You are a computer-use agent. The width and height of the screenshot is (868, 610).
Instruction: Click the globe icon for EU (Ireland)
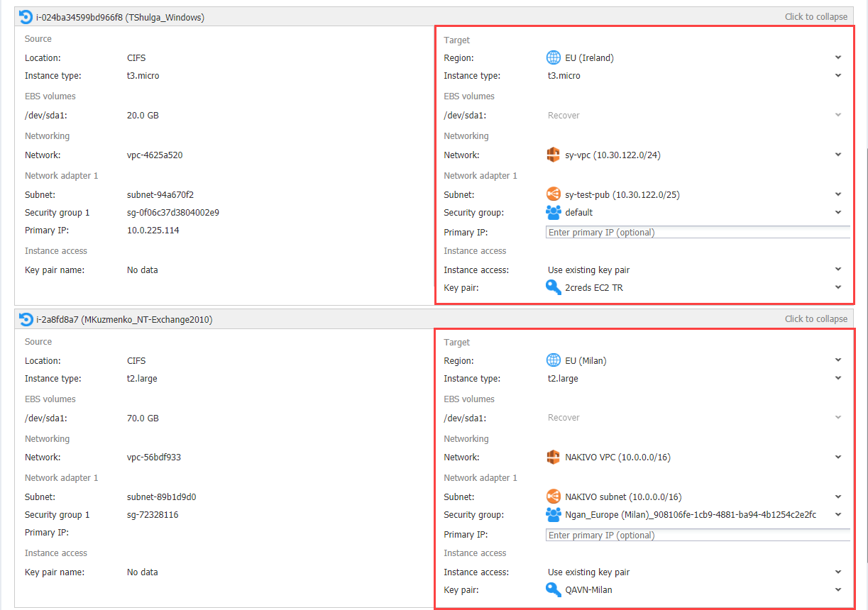(x=554, y=57)
